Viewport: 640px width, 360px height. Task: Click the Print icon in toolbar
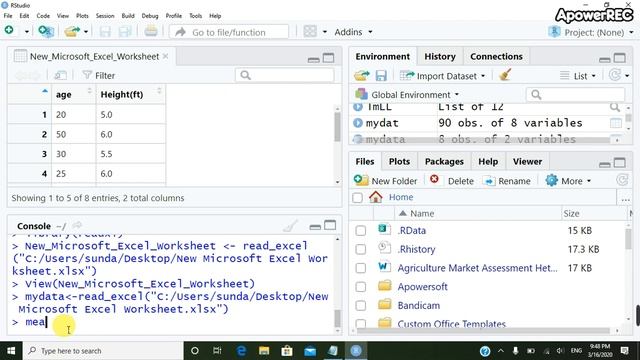[x=151, y=31]
